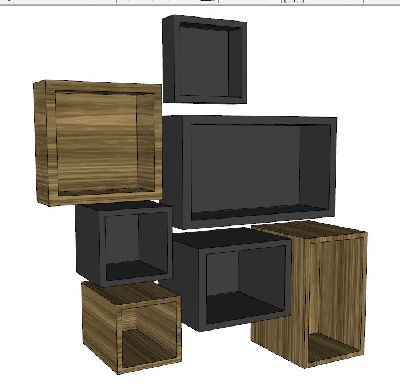The image size is (400, 386).
Task: Select the bottom-center black box's inner floor
Action: point(245,307)
